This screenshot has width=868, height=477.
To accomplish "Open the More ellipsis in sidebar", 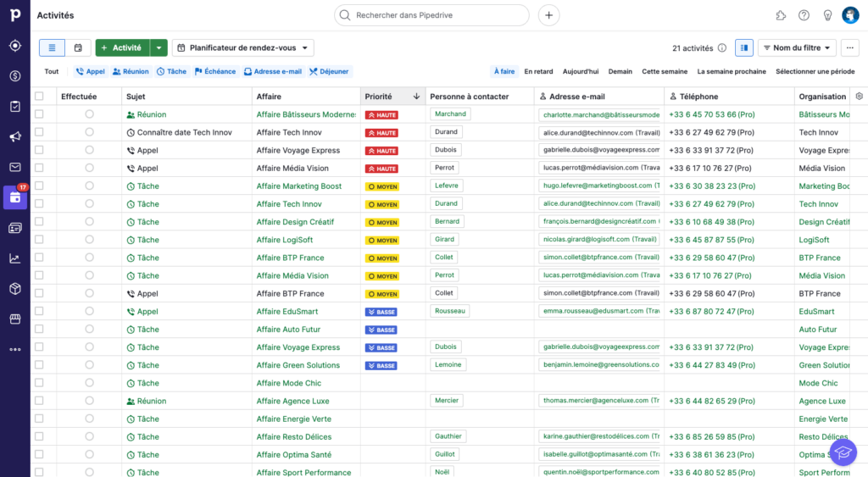I will point(15,349).
